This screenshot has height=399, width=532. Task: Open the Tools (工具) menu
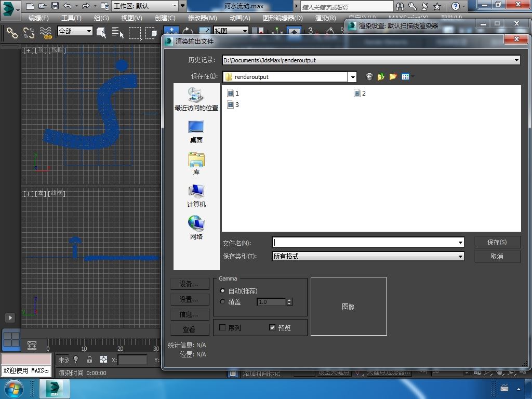point(71,18)
